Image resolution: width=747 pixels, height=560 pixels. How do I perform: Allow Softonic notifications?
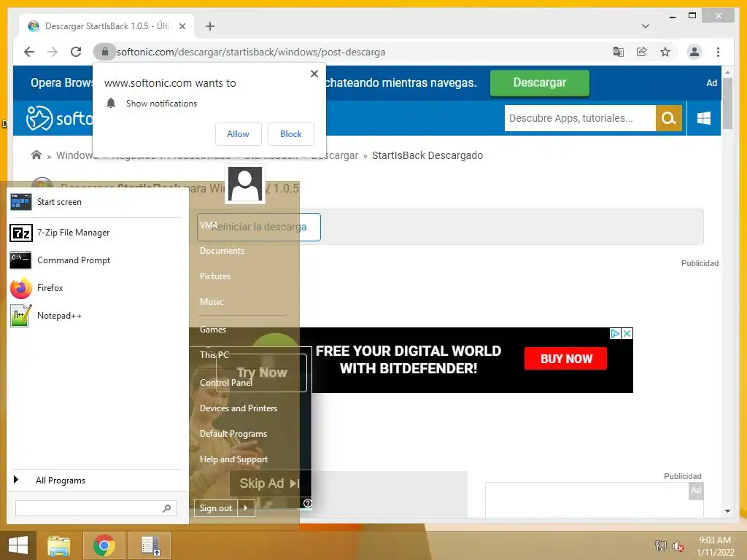239,134
